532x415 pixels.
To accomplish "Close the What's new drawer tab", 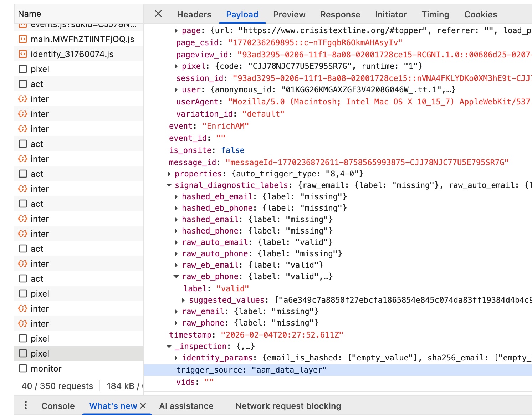I will (x=144, y=406).
